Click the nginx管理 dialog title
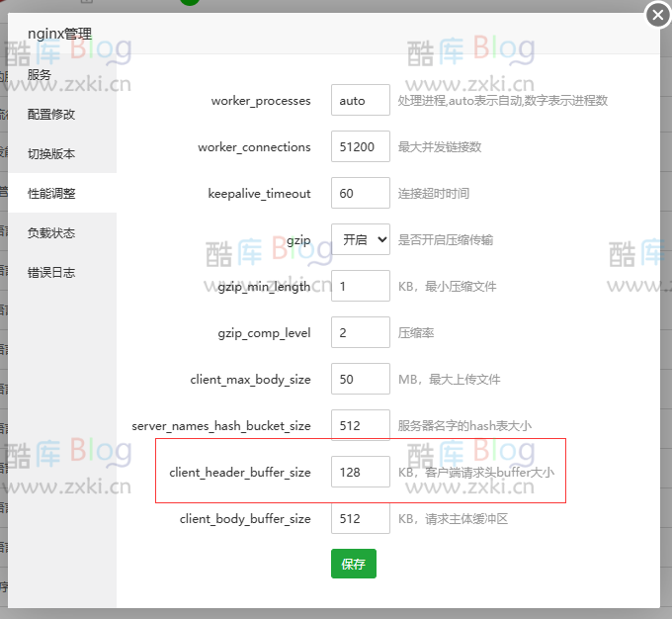The height and width of the screenshot is (619, 672). 59,34
